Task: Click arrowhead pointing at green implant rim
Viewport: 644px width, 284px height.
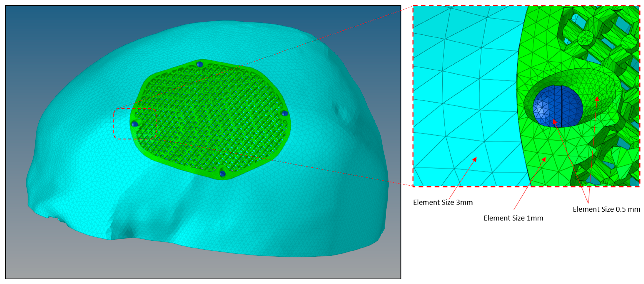Action: pyautogui.click(x=544, y=159)
